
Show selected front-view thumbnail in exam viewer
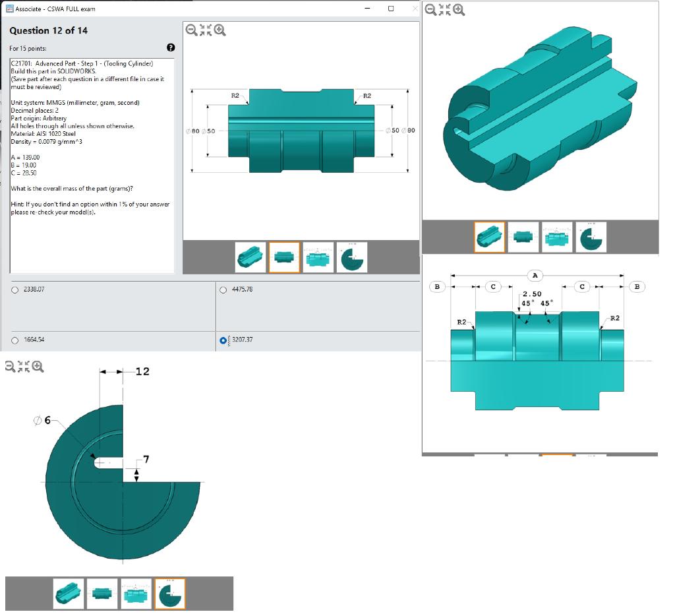coord(284,257)
